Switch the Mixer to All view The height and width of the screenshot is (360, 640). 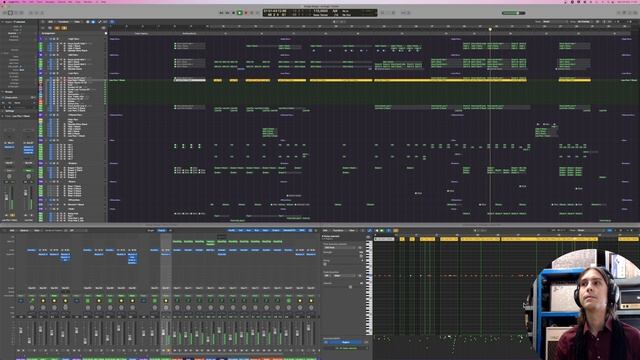[170, 231]
